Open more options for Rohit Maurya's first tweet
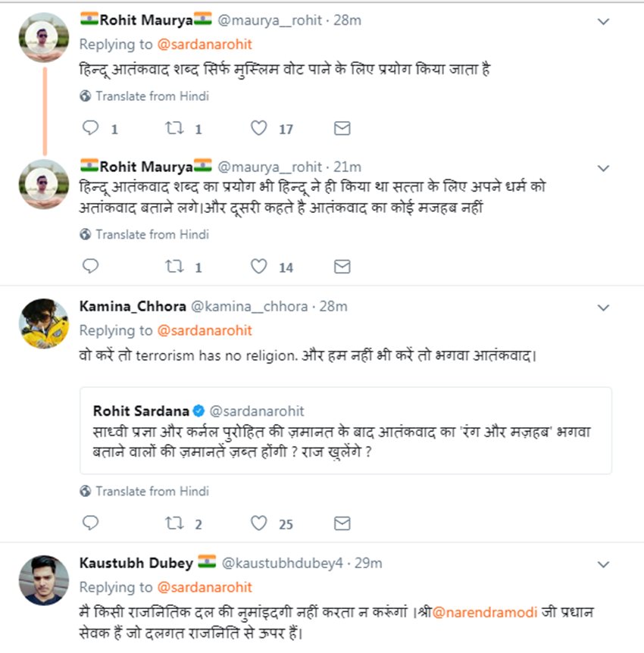644x653 pixels. [603, 22]
